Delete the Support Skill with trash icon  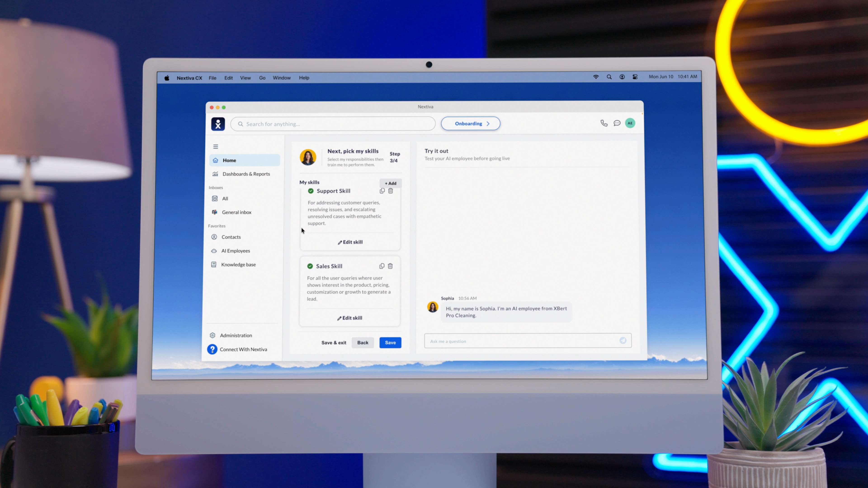(391, 191)
